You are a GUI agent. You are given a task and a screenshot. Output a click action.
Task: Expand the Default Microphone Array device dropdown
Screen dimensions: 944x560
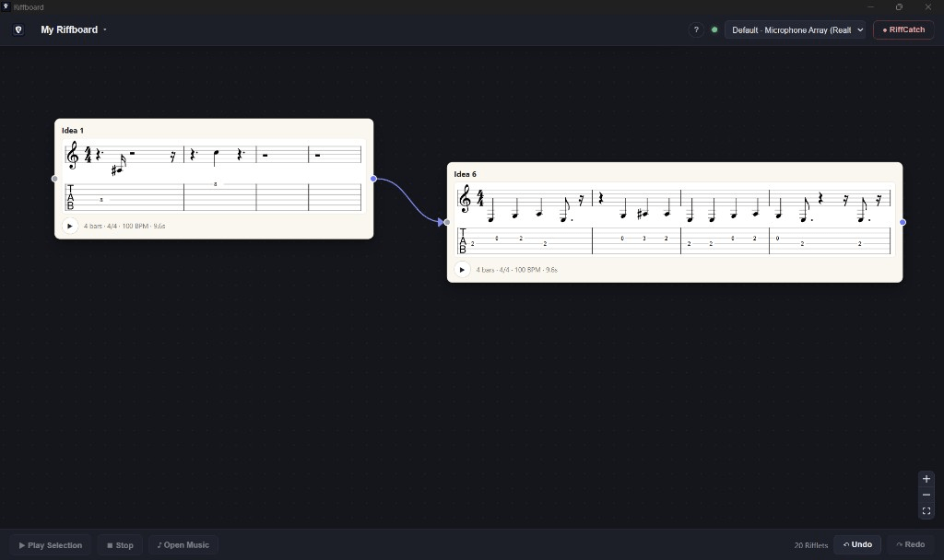point(795,30)
